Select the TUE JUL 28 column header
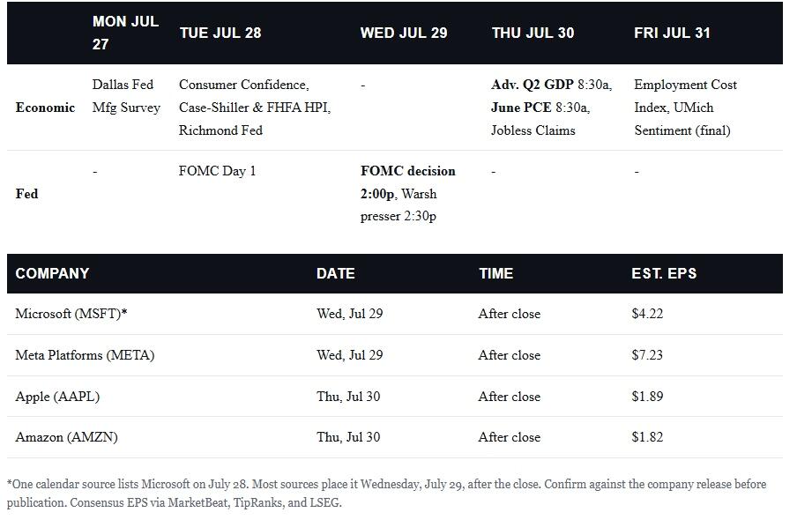The width and height of the screenshot is (812, 520). click(x=220, y=33)
